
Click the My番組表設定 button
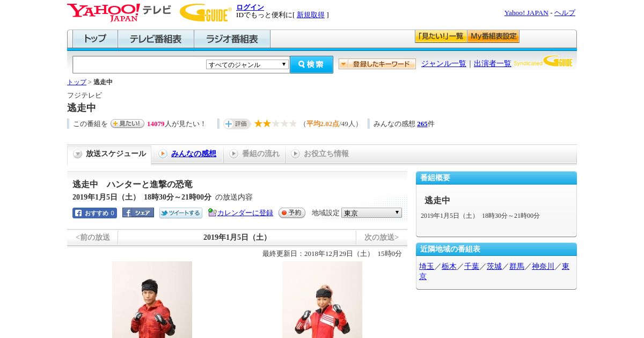click(493, 36)
